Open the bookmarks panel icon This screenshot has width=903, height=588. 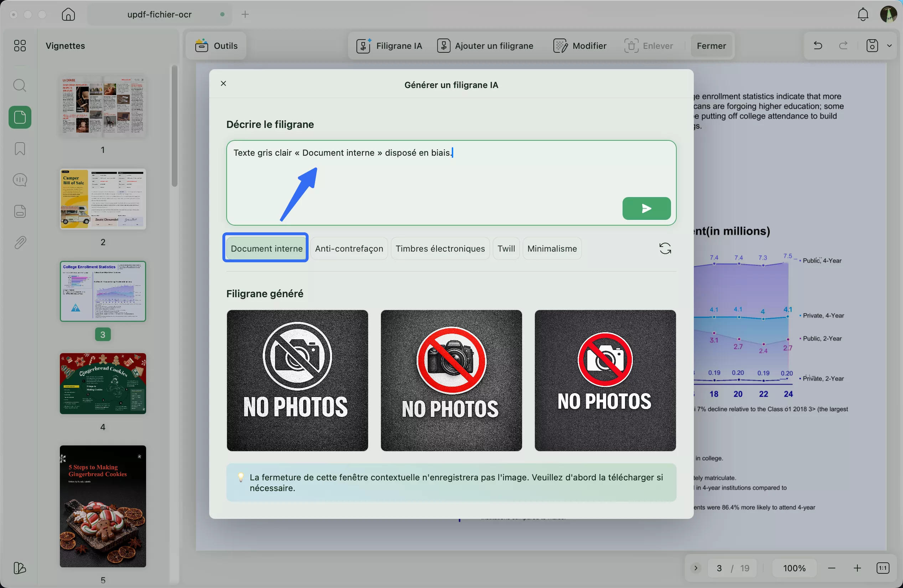(x=20, y=148)
